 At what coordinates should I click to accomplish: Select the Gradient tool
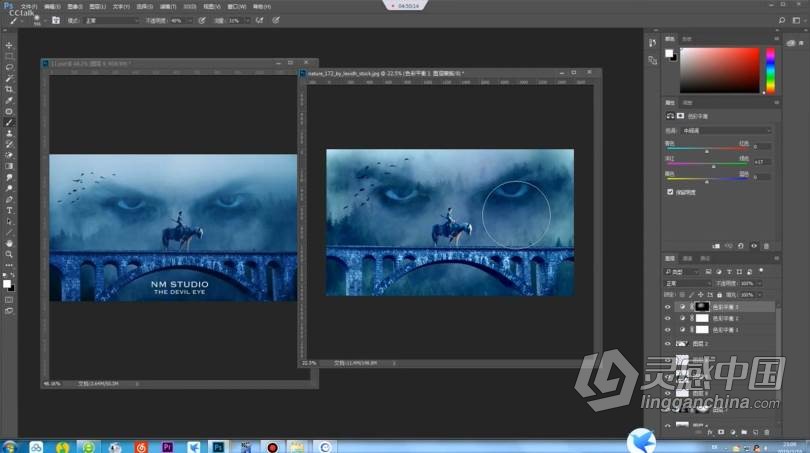[x=9, y=166]
